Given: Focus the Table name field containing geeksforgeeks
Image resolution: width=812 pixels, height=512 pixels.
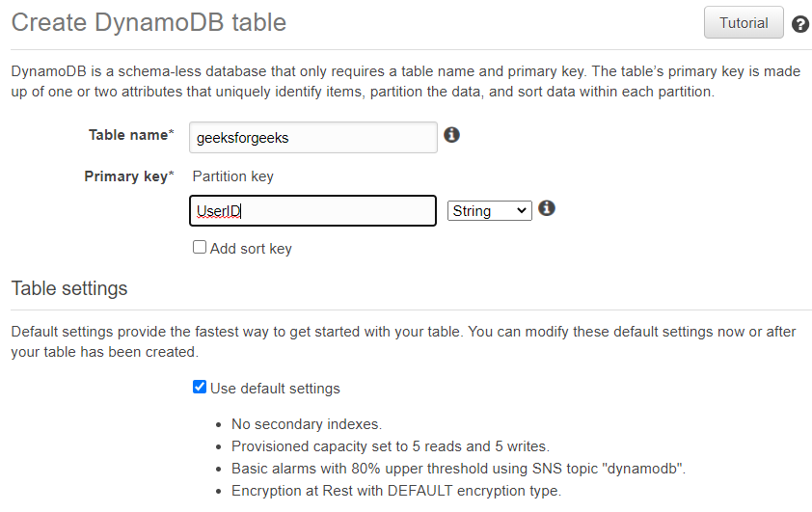Looking at the screenshot, I should (312, 137).
